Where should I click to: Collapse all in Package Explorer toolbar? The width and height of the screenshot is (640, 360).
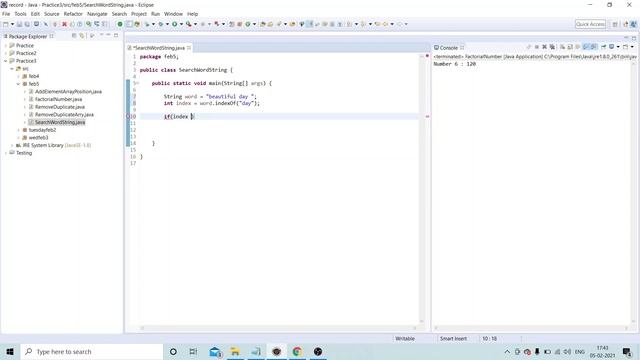click(74, 36)
